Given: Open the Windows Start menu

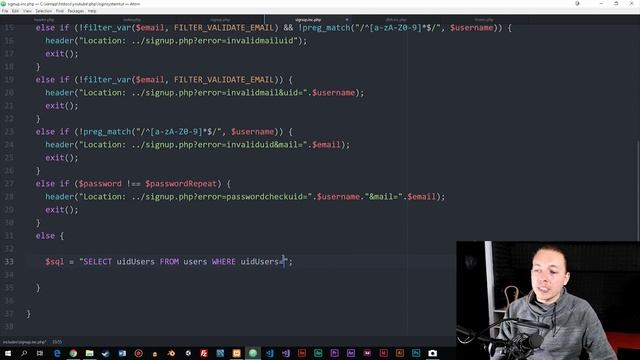Looking at the screenshot, I should [x=8, y=353].
